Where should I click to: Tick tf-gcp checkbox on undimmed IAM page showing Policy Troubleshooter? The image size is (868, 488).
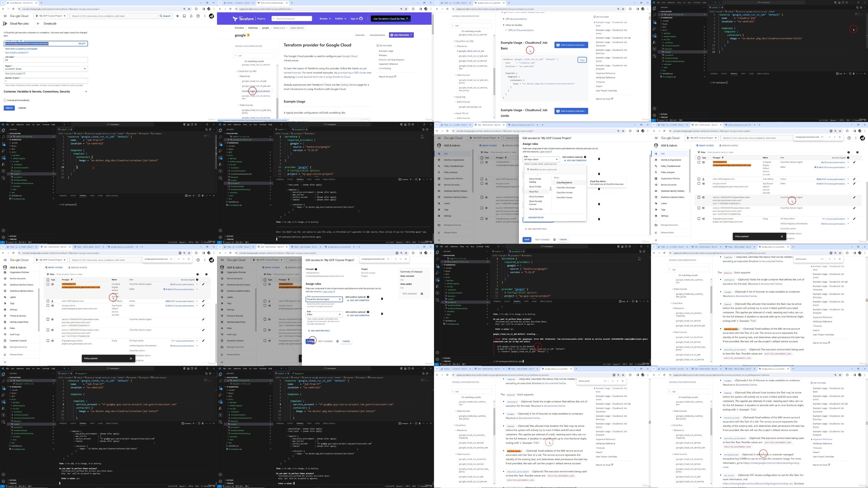[699, 219]
